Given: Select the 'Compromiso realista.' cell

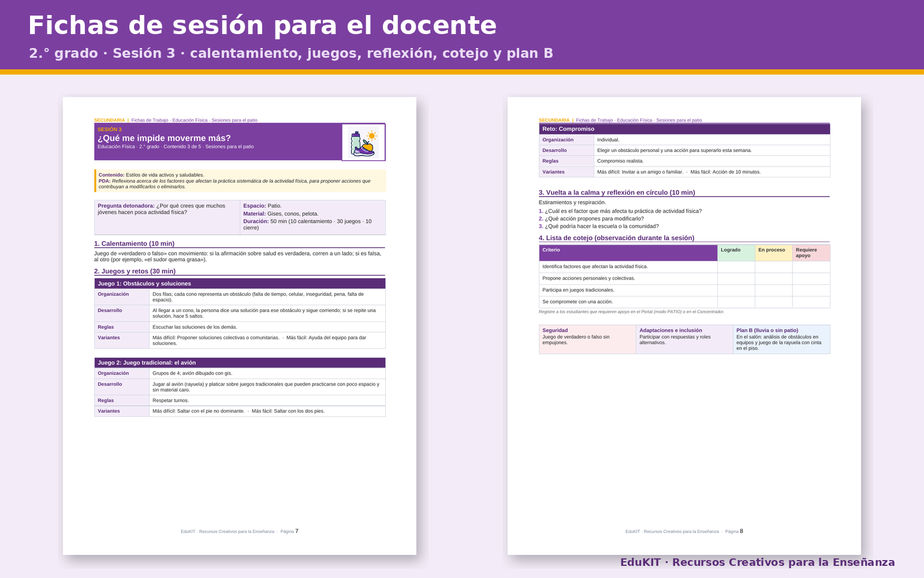Looking at the screenshot, I should pos(712,161).
